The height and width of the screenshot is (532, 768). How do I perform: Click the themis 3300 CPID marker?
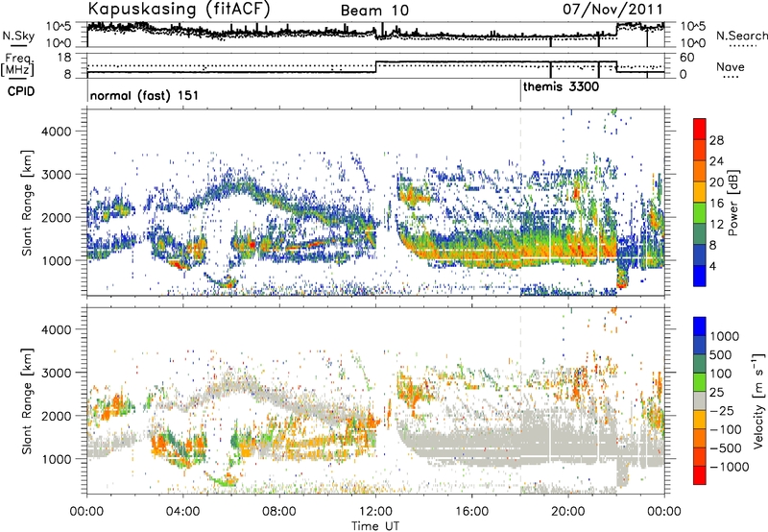(561, 87)
